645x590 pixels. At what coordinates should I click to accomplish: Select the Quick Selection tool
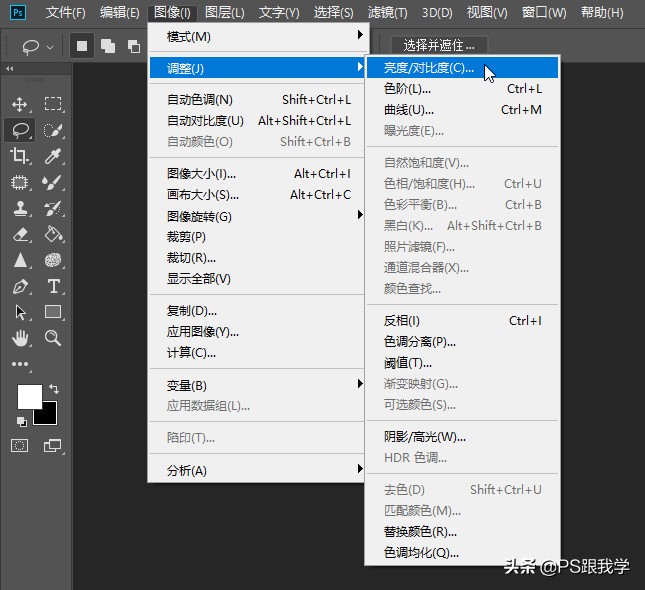point(53,130)
